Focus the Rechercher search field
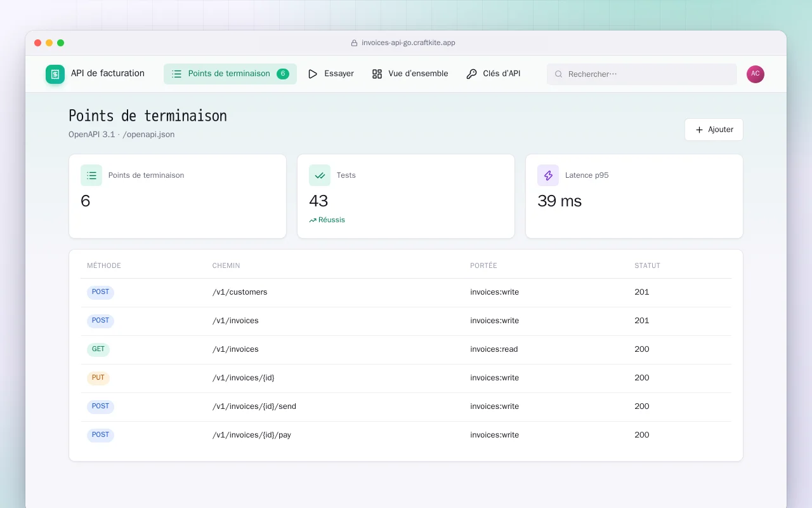This screenshot has width=812, height=508. coord(642,74)
